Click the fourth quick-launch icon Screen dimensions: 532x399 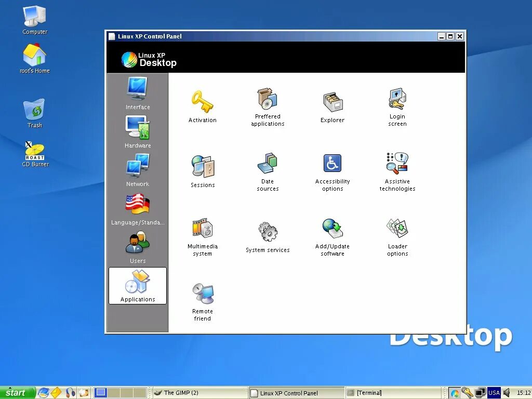click(x=84, y=393)
